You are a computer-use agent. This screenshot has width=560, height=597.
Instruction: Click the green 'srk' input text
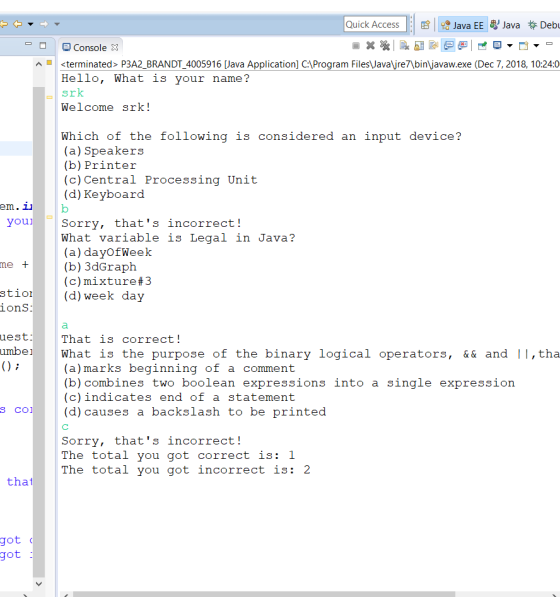[x=72, y=93]
